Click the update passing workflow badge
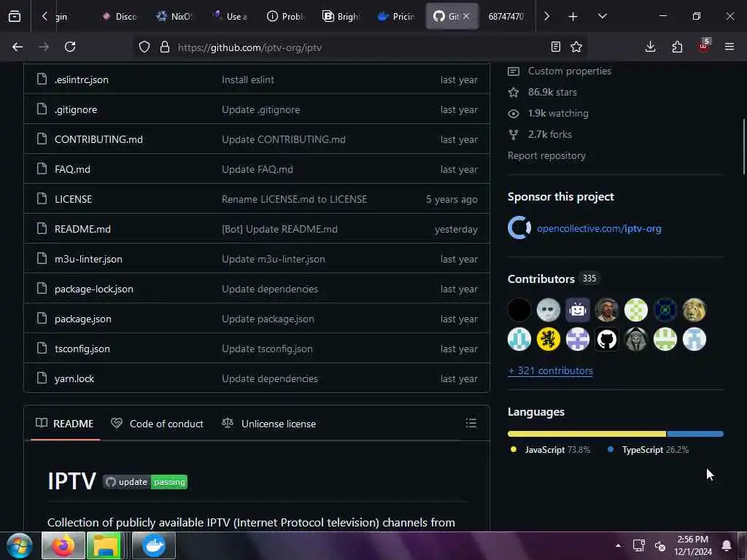 click(145, 482)
